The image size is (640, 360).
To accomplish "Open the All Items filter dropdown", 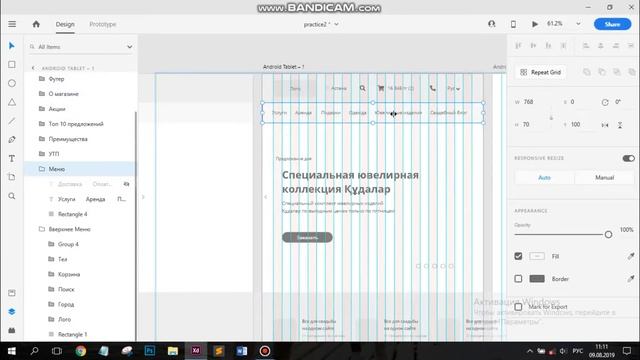I will click(129, 47).
